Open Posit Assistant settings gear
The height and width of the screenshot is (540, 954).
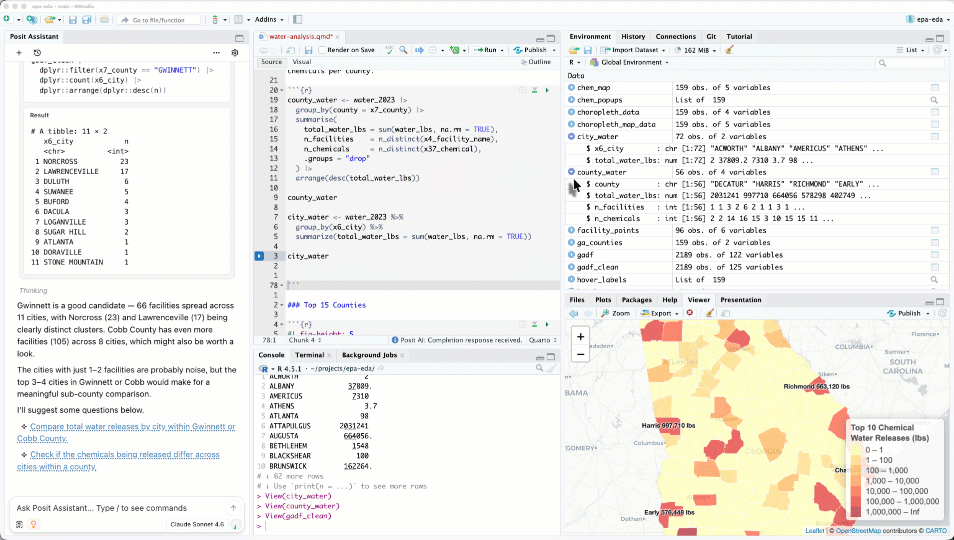click(235, 53)
